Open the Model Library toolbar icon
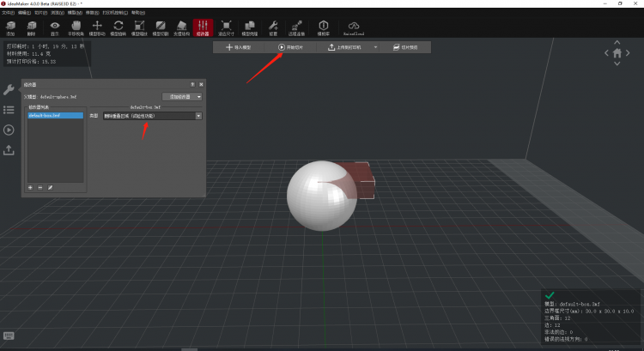The image size is (644, 351). click(323, 28)
